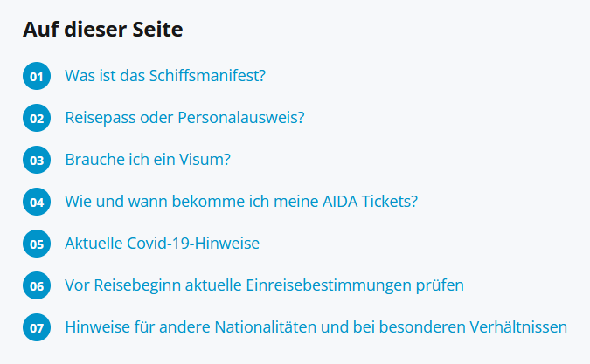Open the AIDA Tickets question link
The image size is (590, 364).
(240, 202)
